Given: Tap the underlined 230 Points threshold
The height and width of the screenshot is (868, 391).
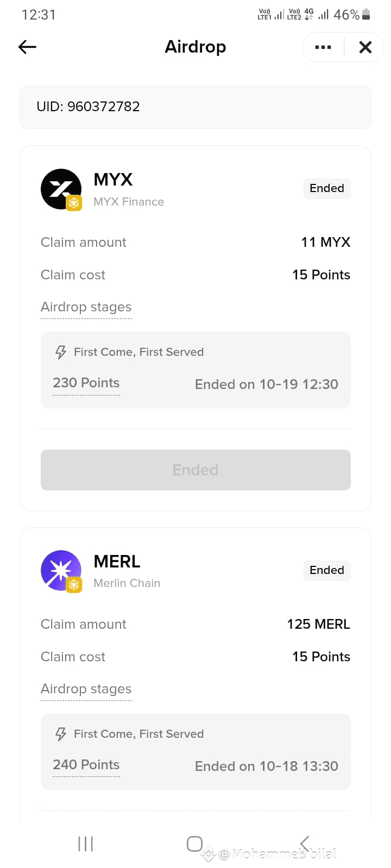Looking at the screenshot, I should (86, 383).
